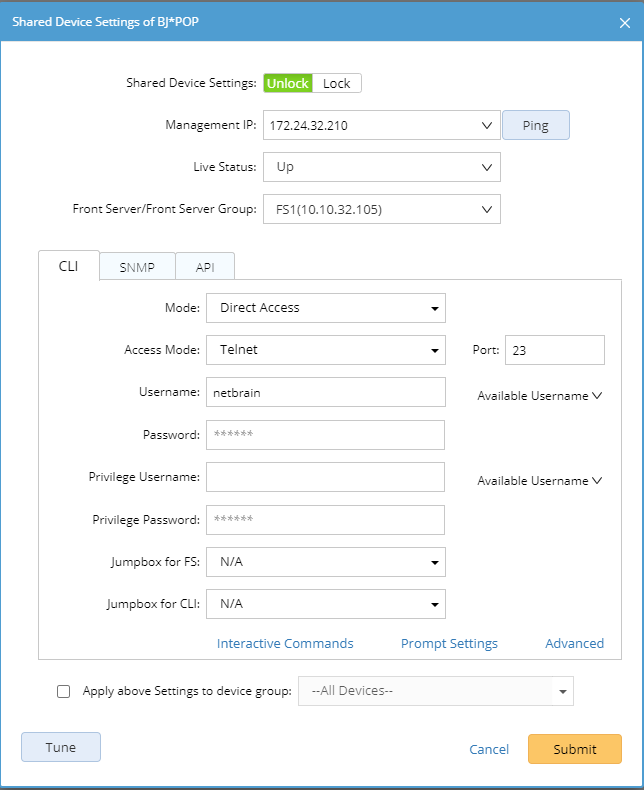The height and width of the screenshot is (790, 644).
Task: Open the Access Mode Telnet dropdown
Action: click(x=435, y=350)
